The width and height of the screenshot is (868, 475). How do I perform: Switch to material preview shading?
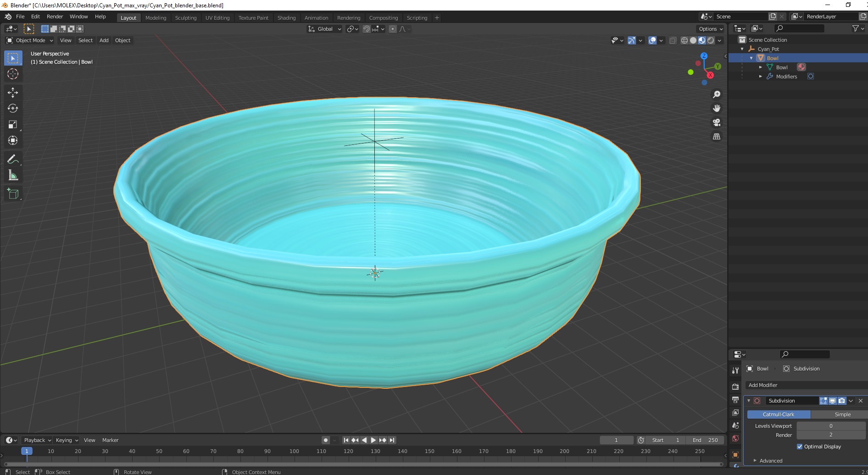(701, 40)
